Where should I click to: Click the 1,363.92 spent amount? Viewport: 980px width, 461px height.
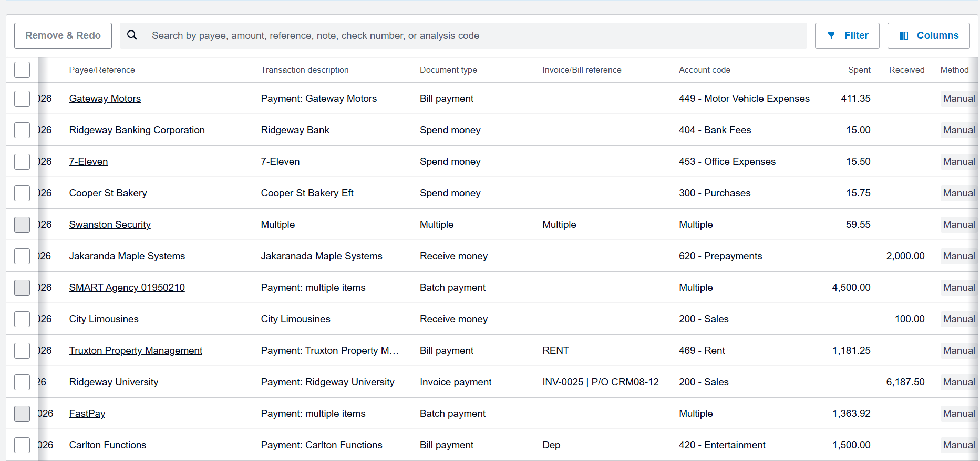(x=851, y=413)
